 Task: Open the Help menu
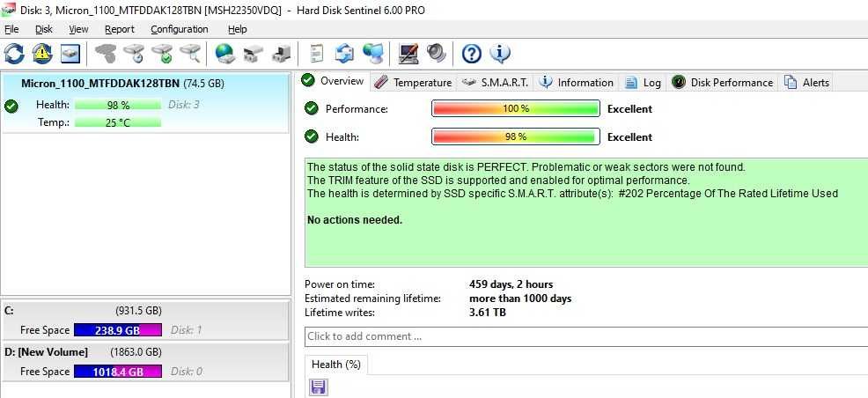pyautogui.click(x=238, y=29)
